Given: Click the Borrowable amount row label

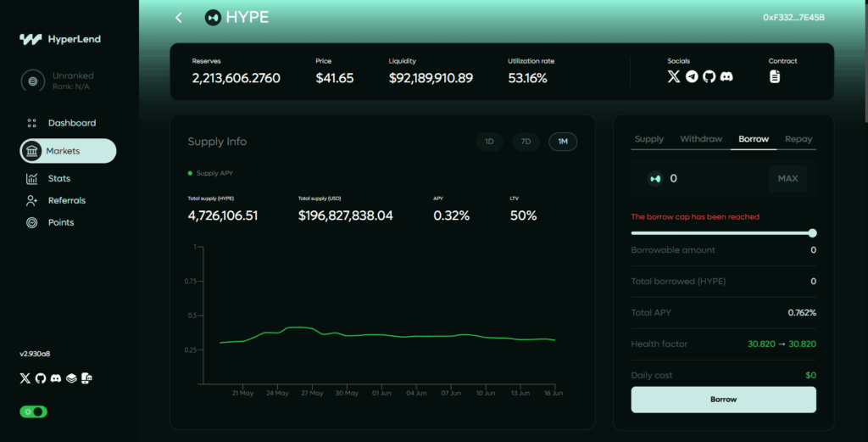Looking at the screenshot, I should [x=673, y=250].
